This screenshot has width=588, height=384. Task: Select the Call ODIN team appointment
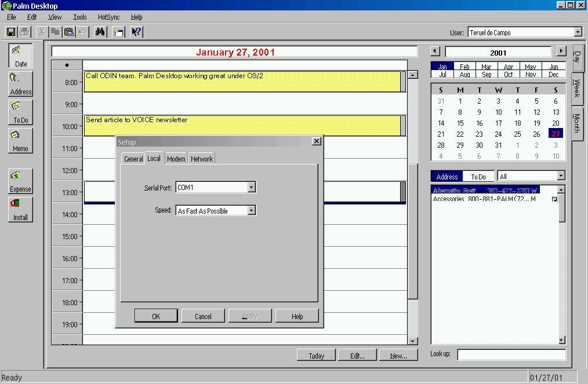(242, 81)
